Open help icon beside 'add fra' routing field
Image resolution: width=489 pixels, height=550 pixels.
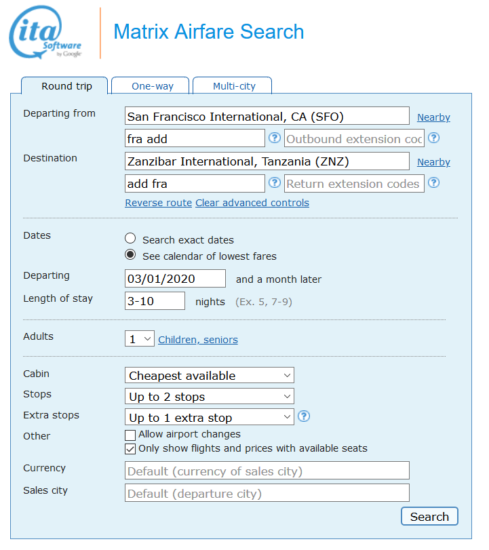tap(274, 183)
